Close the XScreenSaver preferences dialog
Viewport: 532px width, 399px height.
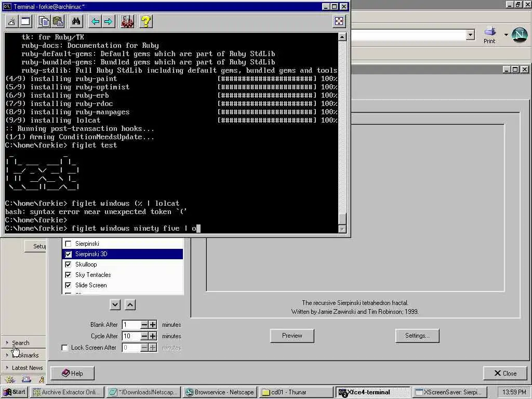coord(506,374)
